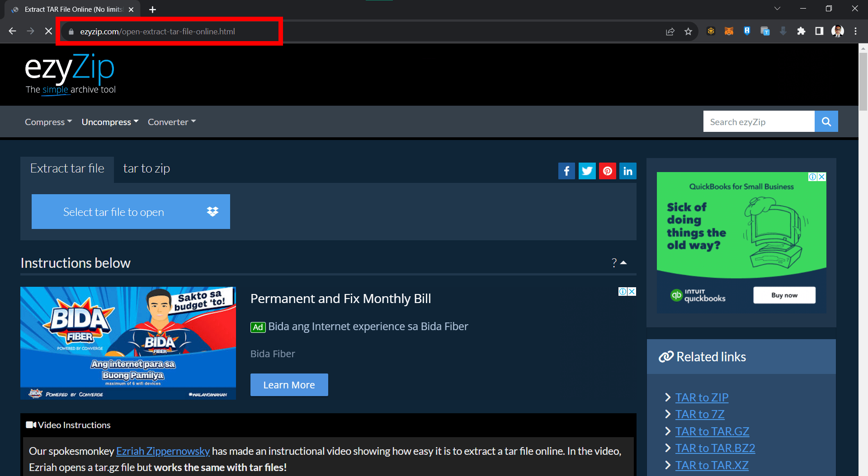868x476 pixels.
Task: Click the Pinterest share icon
Action: 607,171
